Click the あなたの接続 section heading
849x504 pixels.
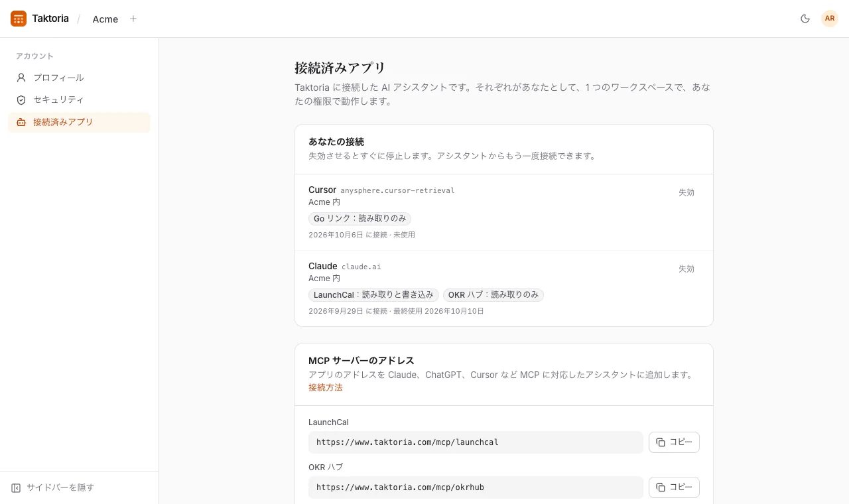[x=336, y=142]
